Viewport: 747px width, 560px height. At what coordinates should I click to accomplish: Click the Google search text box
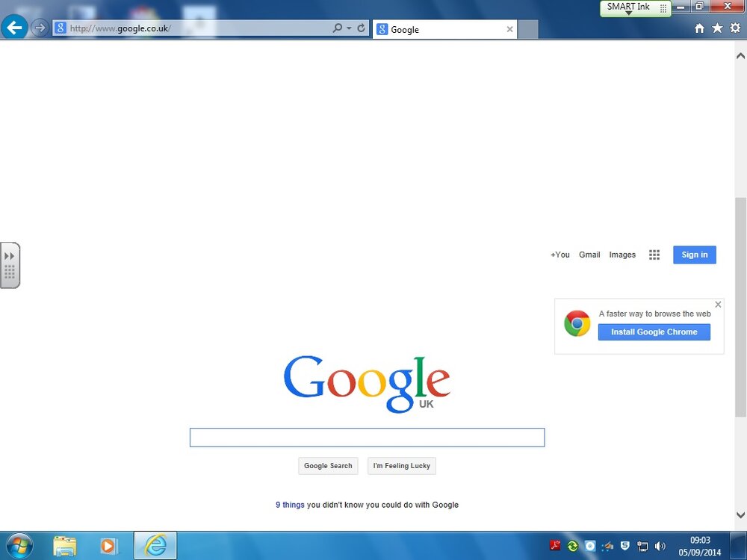pyautogui.click(x=367, y=438)
